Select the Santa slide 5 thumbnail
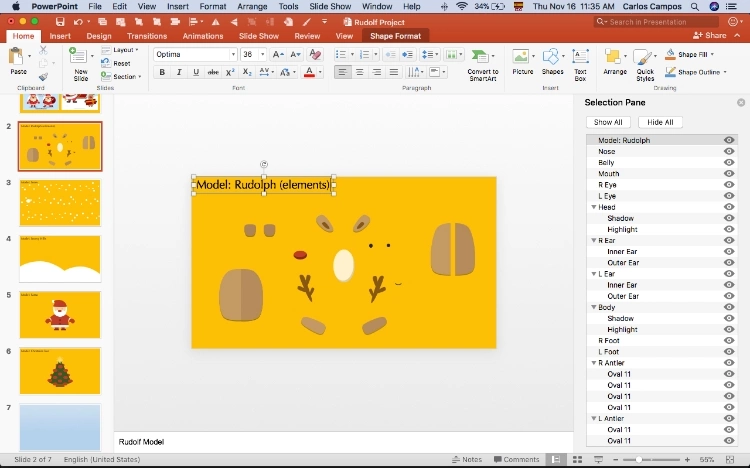Screen dimensions: 750x468 click(x=61, y=314)
